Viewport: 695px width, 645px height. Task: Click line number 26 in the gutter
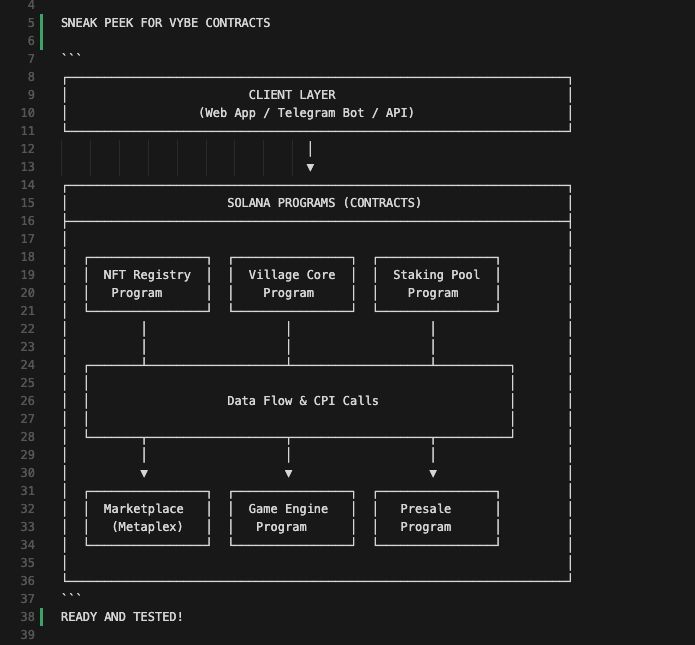27,401
